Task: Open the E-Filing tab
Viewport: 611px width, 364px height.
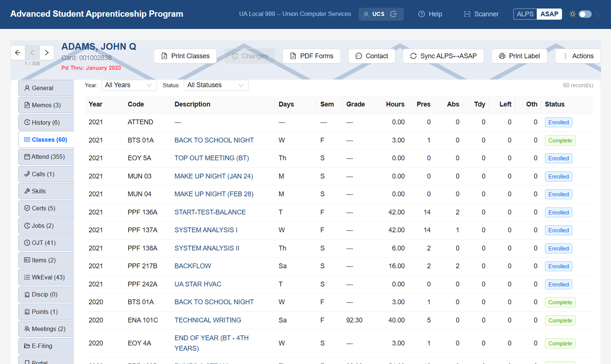Action: point(46,346)
